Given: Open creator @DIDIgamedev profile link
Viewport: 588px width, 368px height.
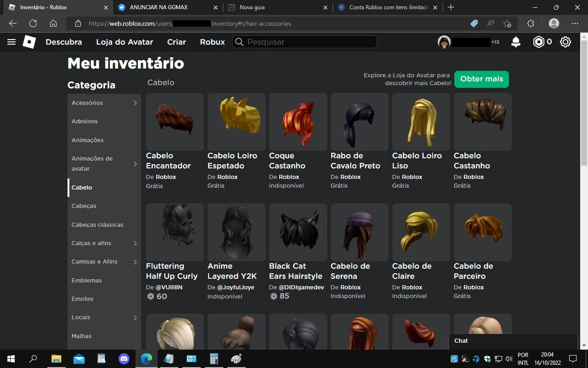Looking at the screenshot, I should click(301, 287).
